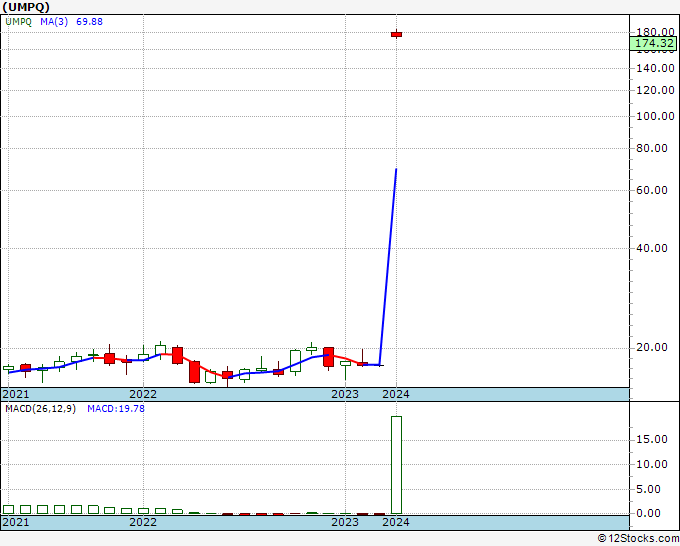Select the MACD:19.78 value readout
The width and height of the screenshot is (680, 546).
(116, 409)
